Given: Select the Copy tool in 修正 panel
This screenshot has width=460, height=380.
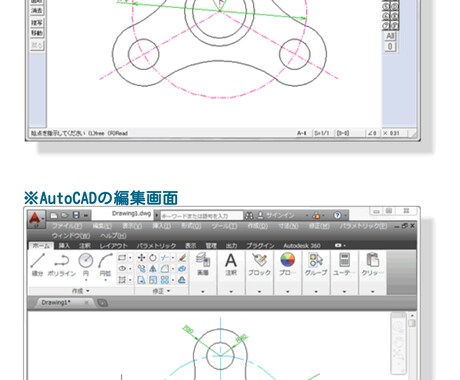Looking at the screenshot, I should 141,269.
